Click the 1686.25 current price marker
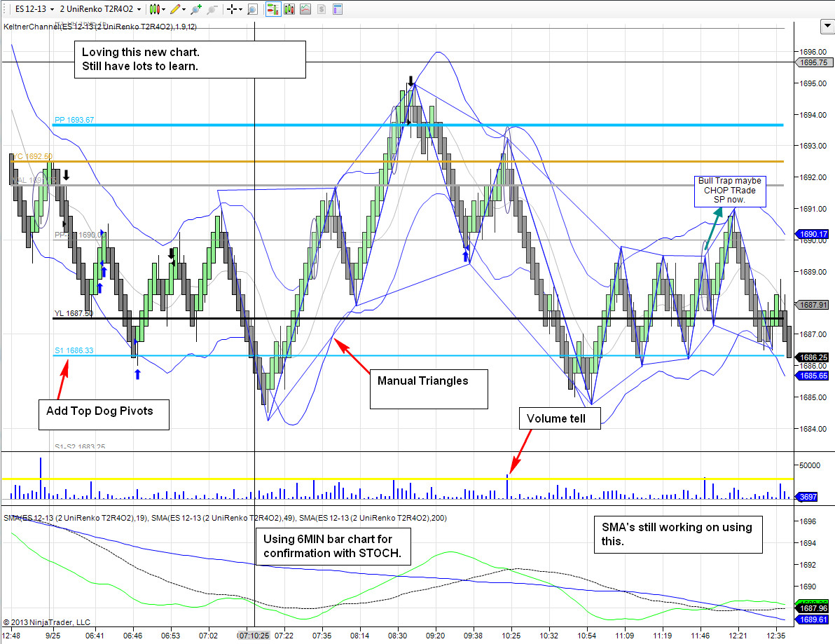The image size is (835, 644). pyautogui.click(x=813, y=357)
